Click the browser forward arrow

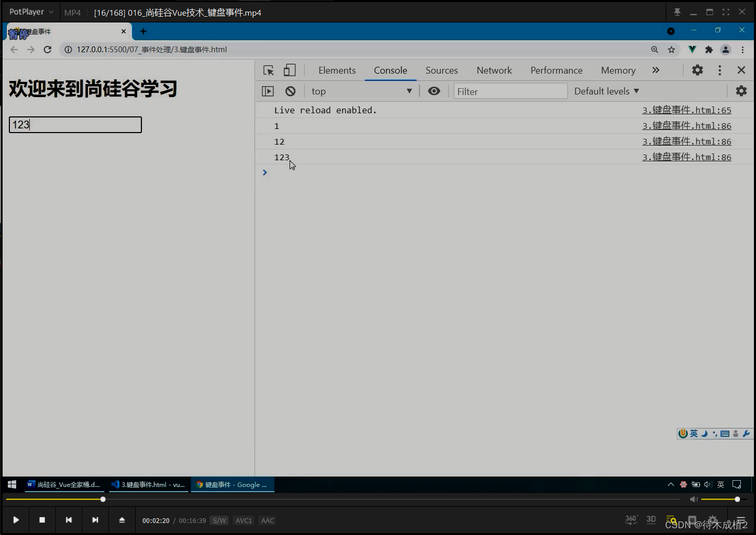(31, 50)
